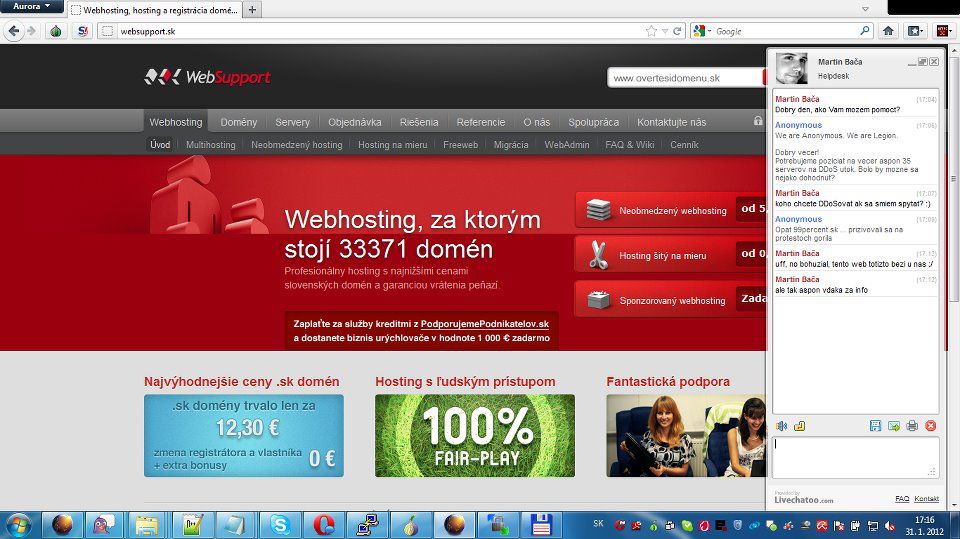Image resolution: width=960 pixels, height=539 pixels.
Task: Open the blue floppy disk taskbar icon
Action: pyautogui.click(x=541, y=525)
